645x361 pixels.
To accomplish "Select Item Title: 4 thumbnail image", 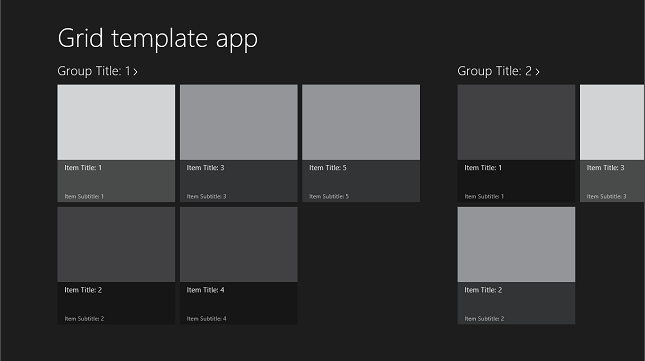I will (x=239, y=245).
